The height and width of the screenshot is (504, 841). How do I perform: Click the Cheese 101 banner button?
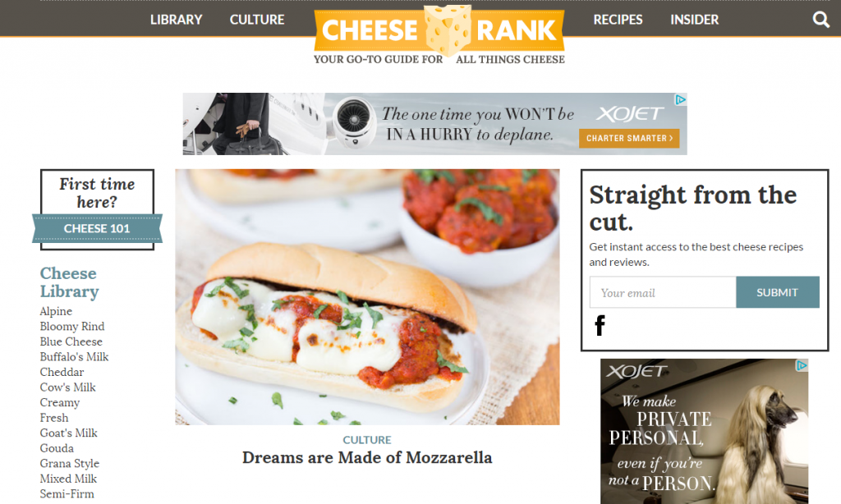(x=97, y=228)
